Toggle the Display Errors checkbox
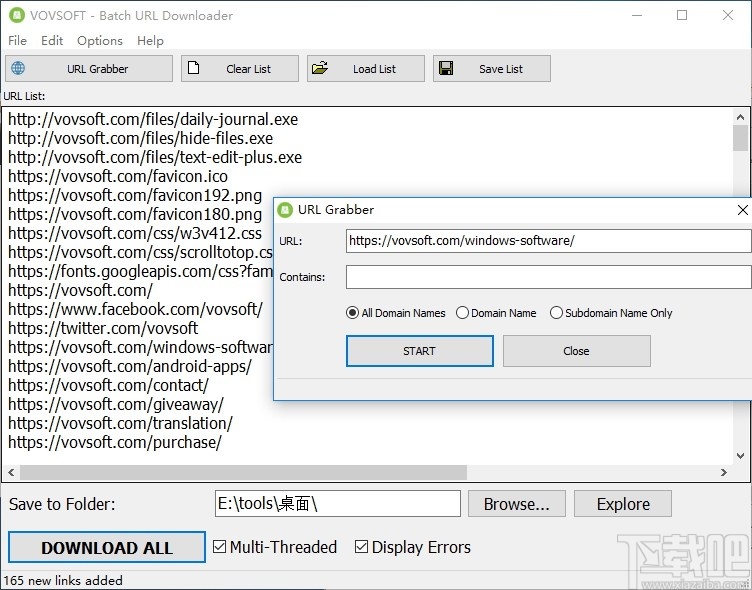The image size is (752, 590). point(361,546)
